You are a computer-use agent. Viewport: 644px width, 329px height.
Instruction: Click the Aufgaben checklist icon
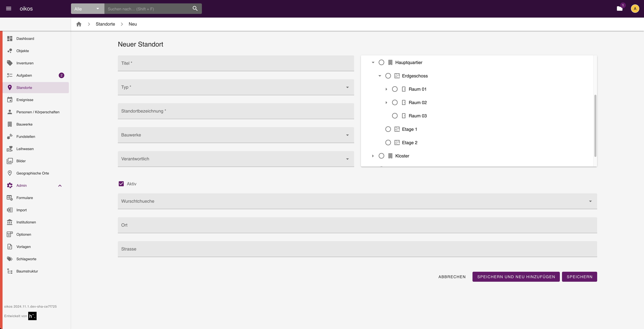tap(10, 75)
